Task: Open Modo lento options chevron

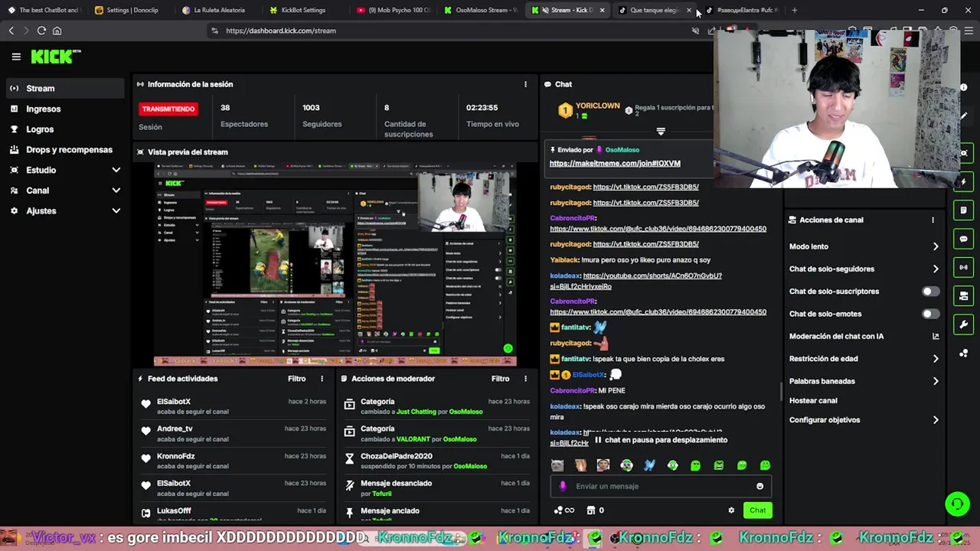Action: (x=936, y=246)
